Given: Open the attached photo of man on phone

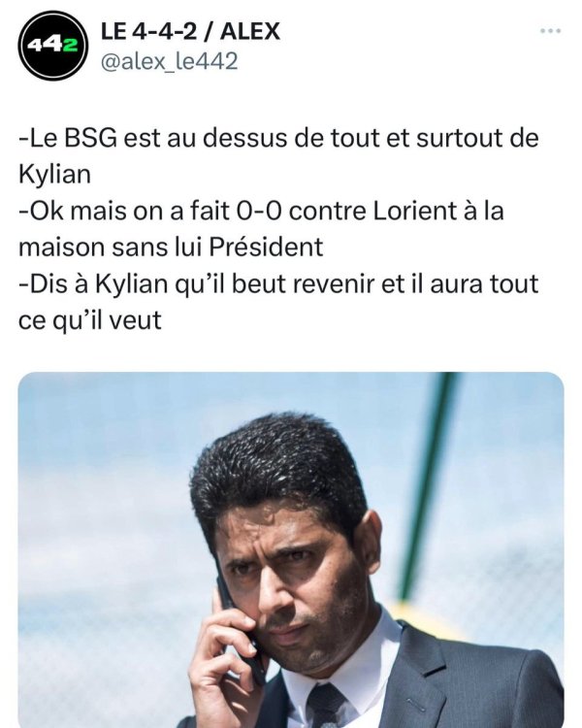Looking at the screenshot, I should [x=291, y=549].
